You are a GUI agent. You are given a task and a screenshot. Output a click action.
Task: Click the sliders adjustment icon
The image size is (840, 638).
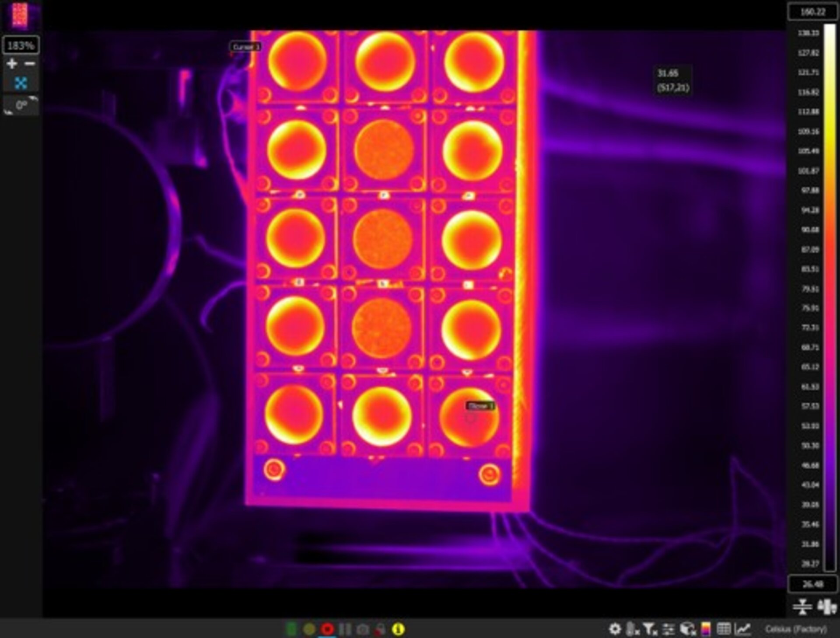(668, 629)
